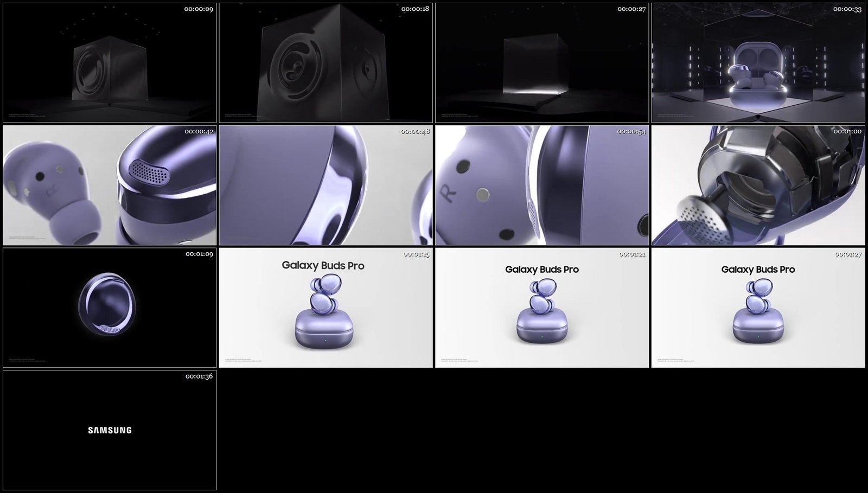Click the 00:00:54 timestamp label
This screenshot has width=868, height=493.
[x=631, y=131]
